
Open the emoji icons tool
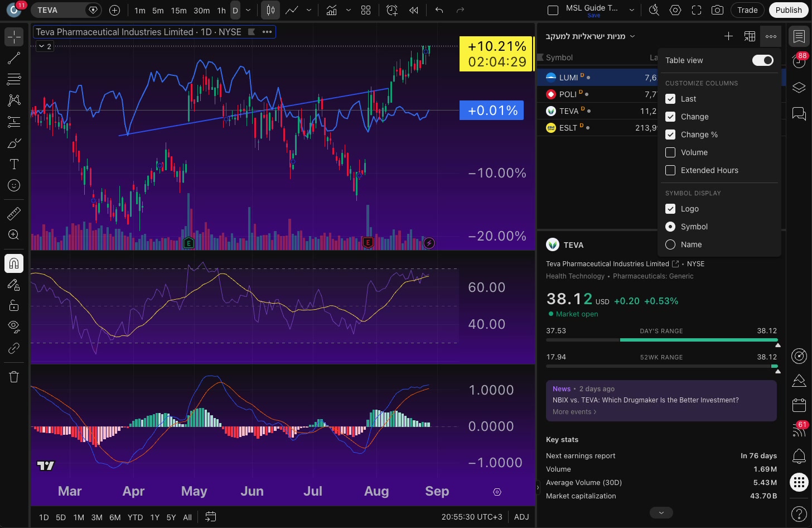[x=14, y=185]
